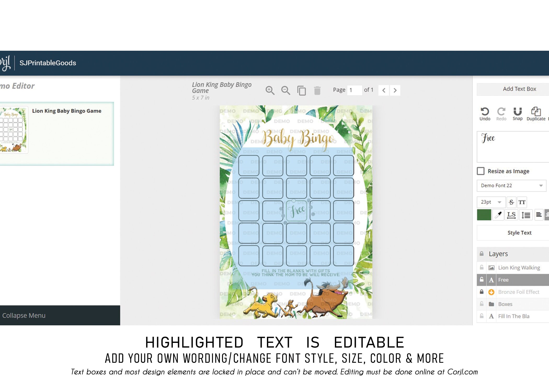Viewport: 549px width, 392px height.
Task: Toggle lock on Lion King Walking layer
Action: [x=482, y=267]
